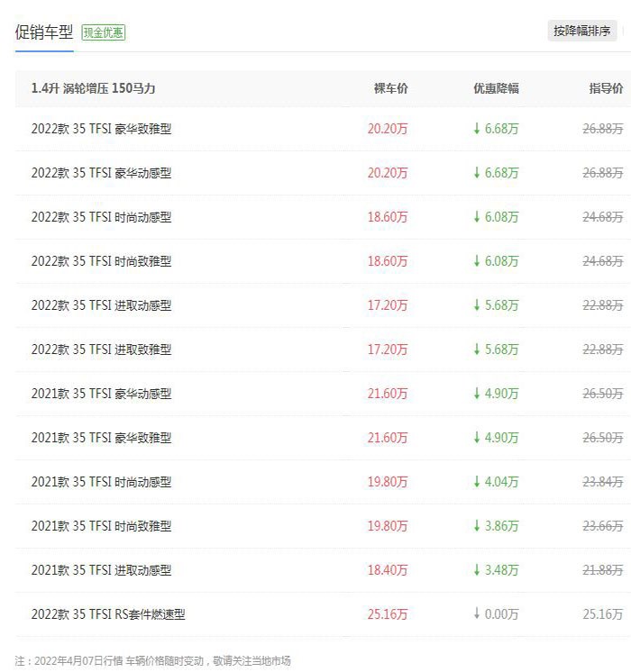Open 2021款 35 TFSI 时尚动感型
631x672 pixels.
point(101,482)
